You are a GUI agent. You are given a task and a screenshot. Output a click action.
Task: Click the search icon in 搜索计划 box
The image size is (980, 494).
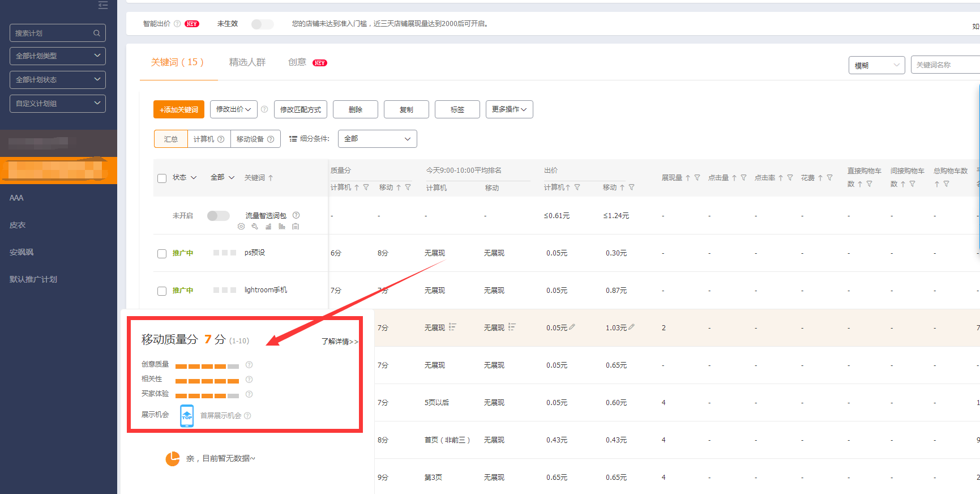[97, 33]
